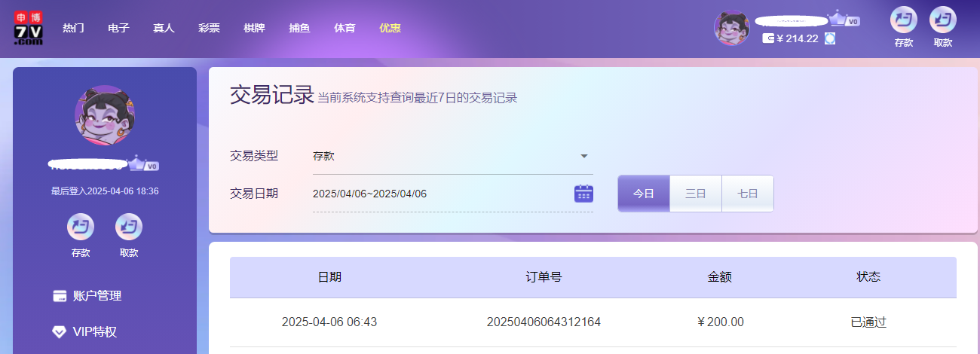Click the 金额 column header
This screenshot has height=354, width=980.
tap(719, 277)
